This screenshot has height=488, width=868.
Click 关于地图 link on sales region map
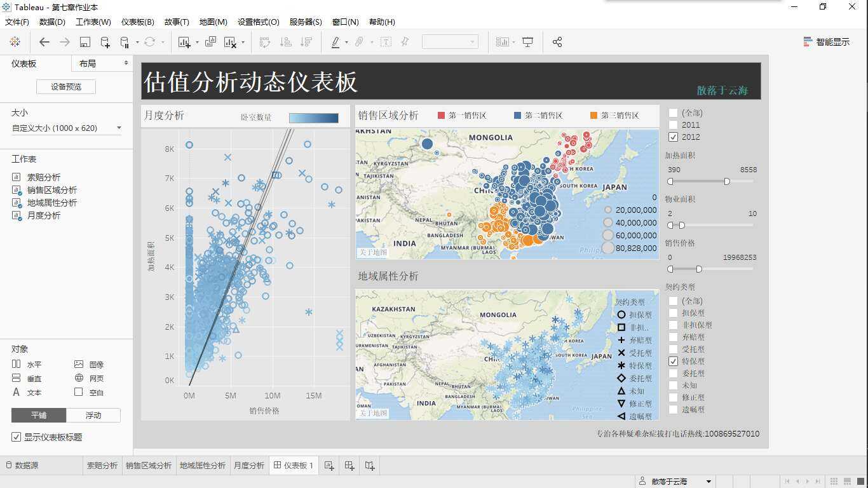373,252
